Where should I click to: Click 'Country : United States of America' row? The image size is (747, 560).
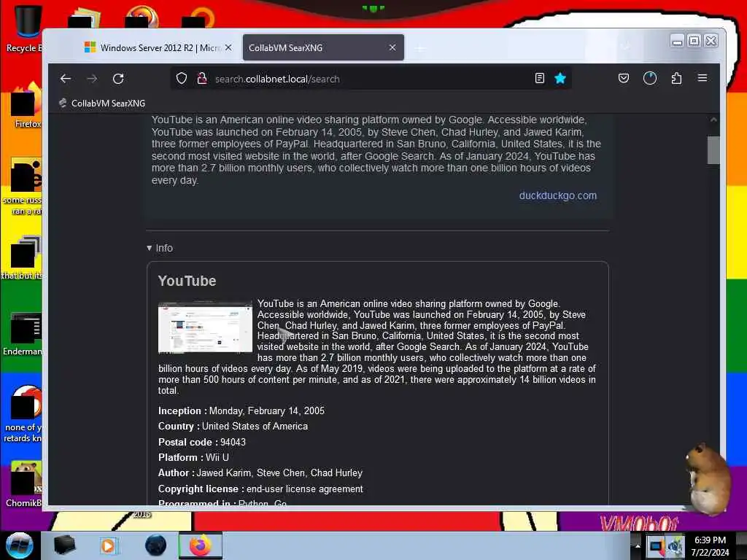(x=233, y=426)
